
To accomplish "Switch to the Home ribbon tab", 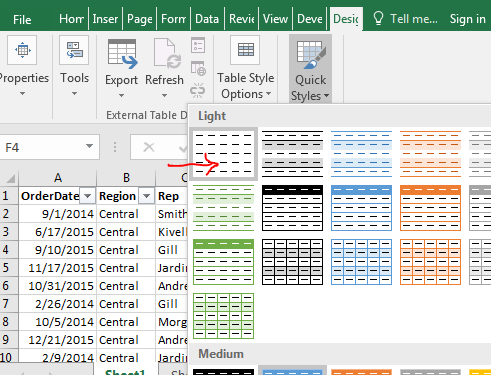I will coord(71,19).
